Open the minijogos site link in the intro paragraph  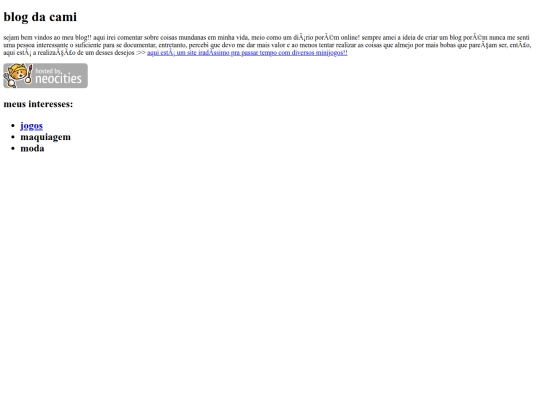(x=247, y=53)
